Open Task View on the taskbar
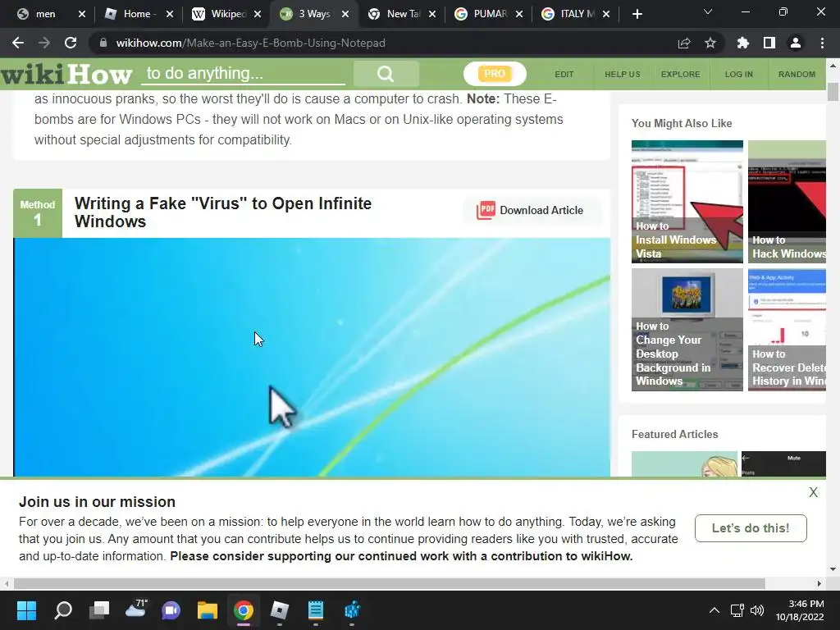The width and height of the screenshot is (840, 630). 99,610
